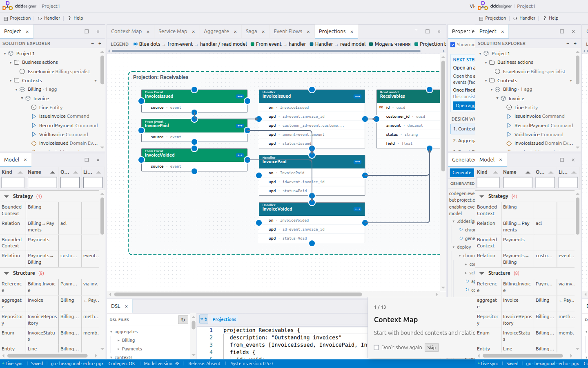
Task: Click 'Model version: 98' in status bar
Action: click(162, 364)
